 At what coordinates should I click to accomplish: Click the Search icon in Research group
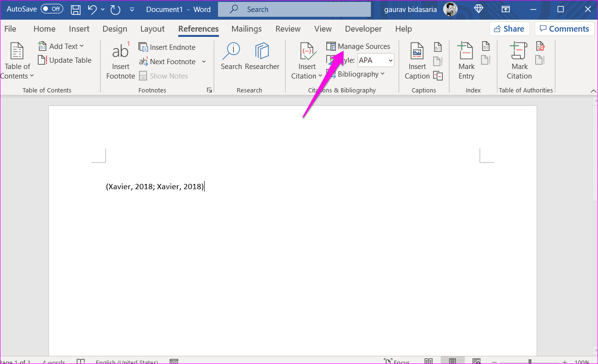point(231,57)
